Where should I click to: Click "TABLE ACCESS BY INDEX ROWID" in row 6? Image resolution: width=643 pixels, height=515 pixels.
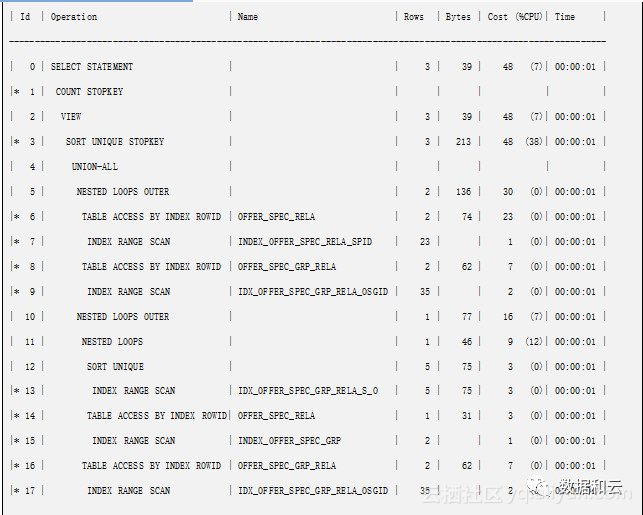point(151,216)
